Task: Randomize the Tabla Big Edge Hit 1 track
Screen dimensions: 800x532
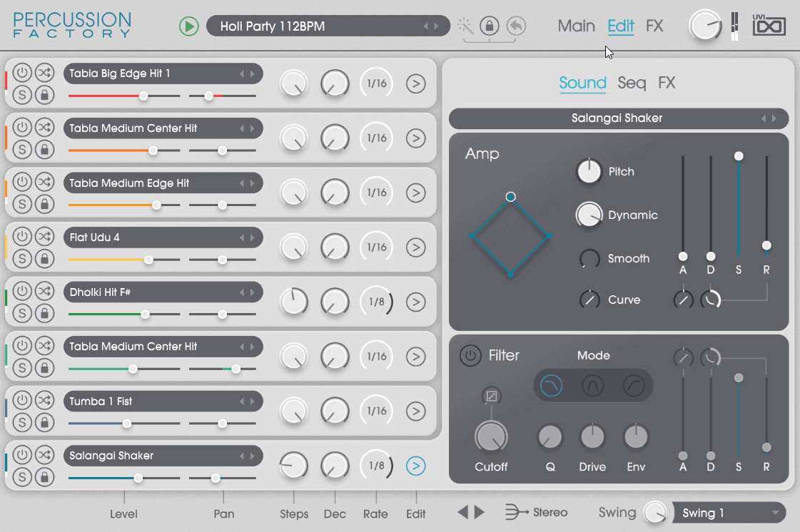Action: (x=44, y=73)
